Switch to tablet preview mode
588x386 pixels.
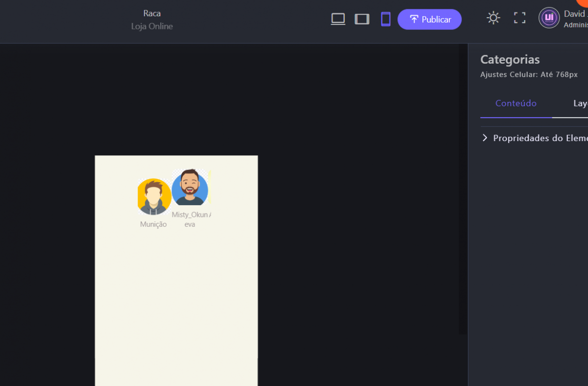(x=362, y=19)
